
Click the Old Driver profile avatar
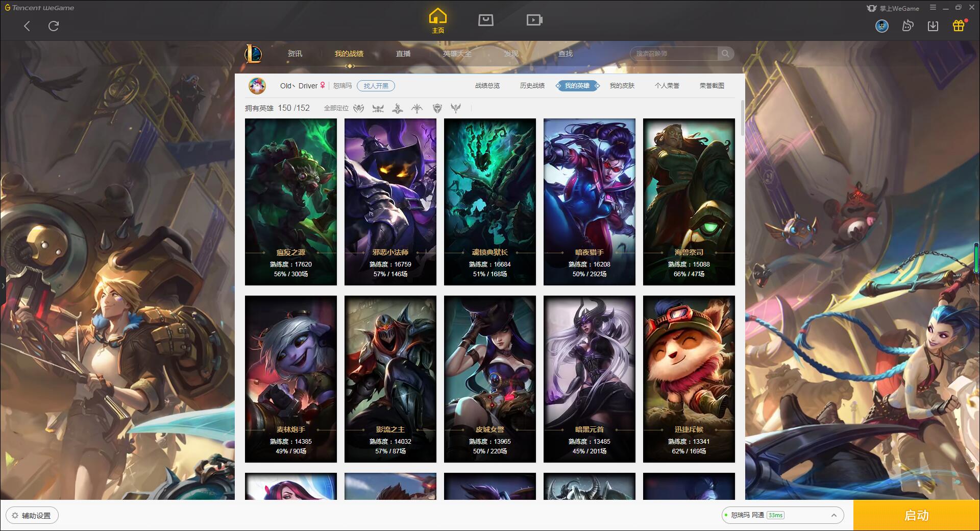click(257, 86)
